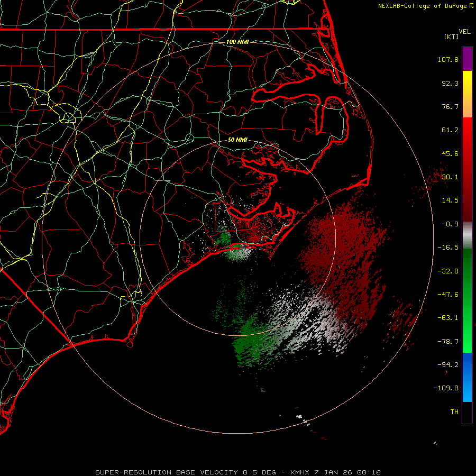Pick the gray near-zero segment of color bar
This screenshot has height=476, width=476.
click(x=467, y=235)
